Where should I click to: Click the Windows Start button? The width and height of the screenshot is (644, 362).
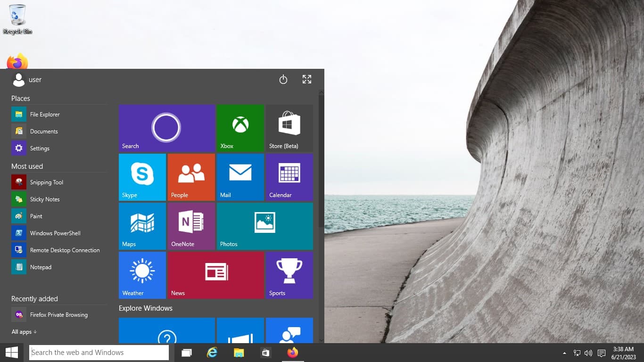[12, 353]
